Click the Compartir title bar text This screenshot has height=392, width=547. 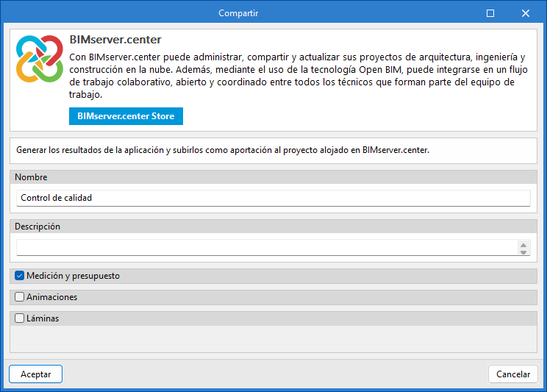[238, 13]
